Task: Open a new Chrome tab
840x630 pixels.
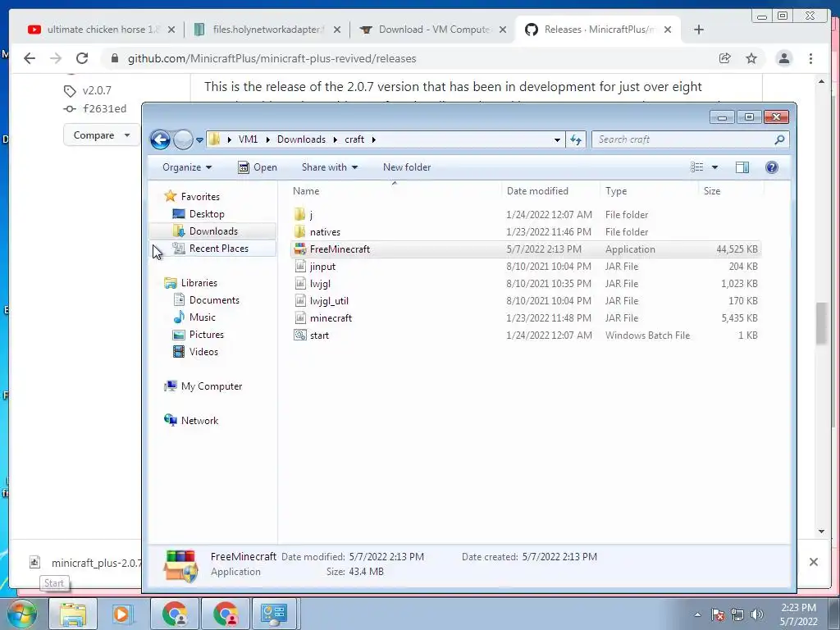Action: tap(699, 30)
